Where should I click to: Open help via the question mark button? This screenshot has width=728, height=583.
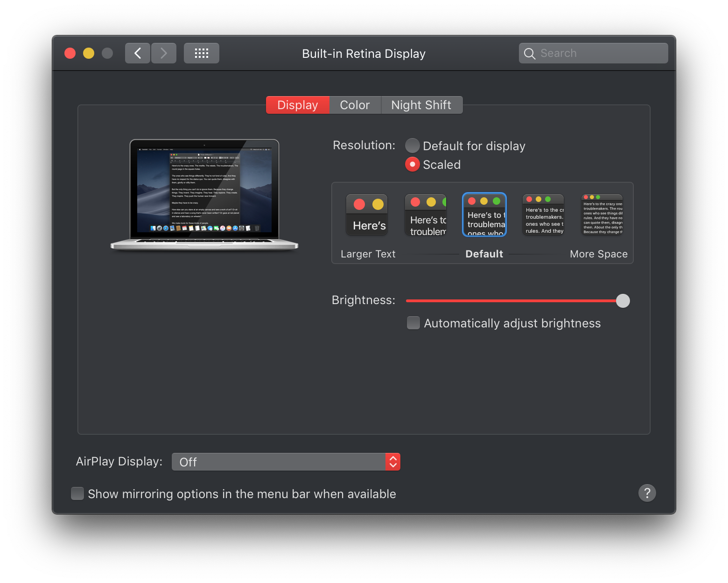point(647,493)
